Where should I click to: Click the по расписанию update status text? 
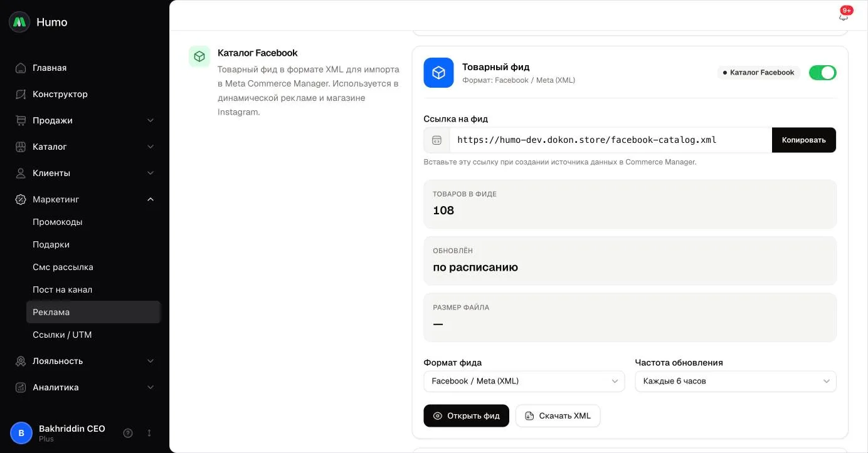(x=475, y=268)
